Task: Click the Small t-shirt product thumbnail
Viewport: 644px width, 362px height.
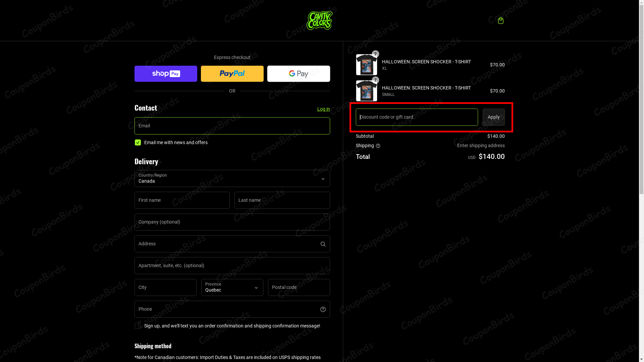Action: pyautogui.click(x=366, y=91)
